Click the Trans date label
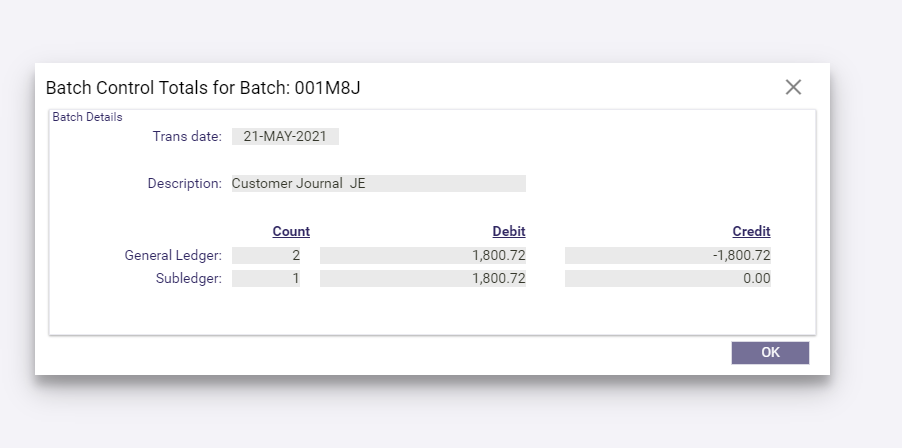902x448 pixels. pyautogui.click(x=187, y=136)
